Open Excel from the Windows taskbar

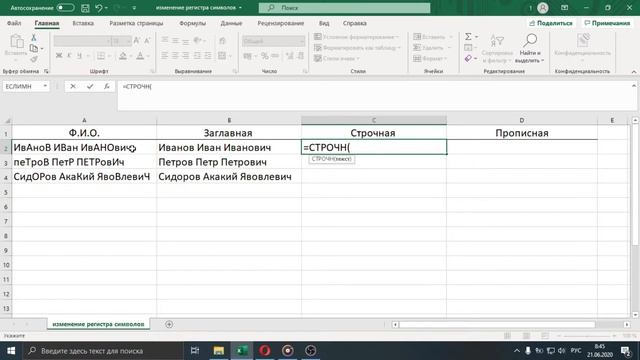(242, 351)
